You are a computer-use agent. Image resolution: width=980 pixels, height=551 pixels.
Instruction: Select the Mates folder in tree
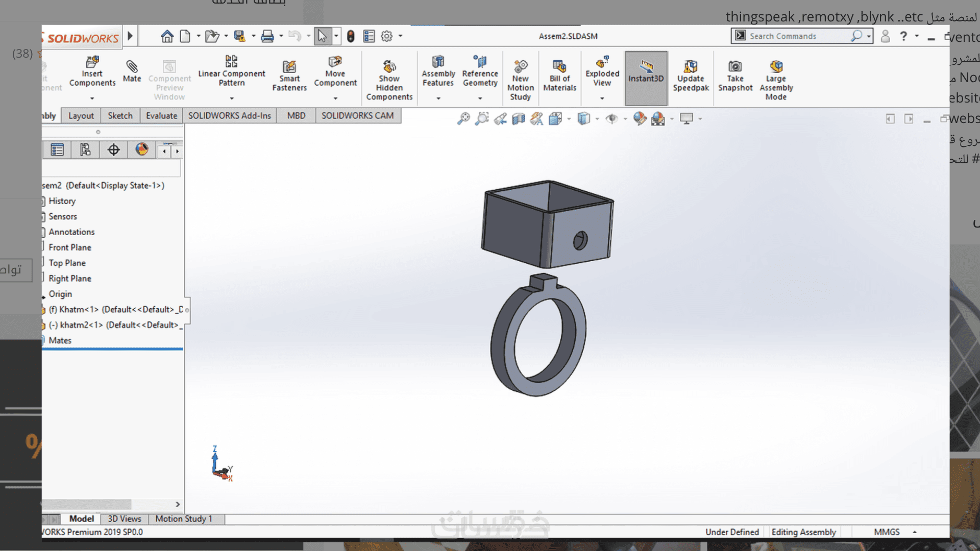(60, 340)
